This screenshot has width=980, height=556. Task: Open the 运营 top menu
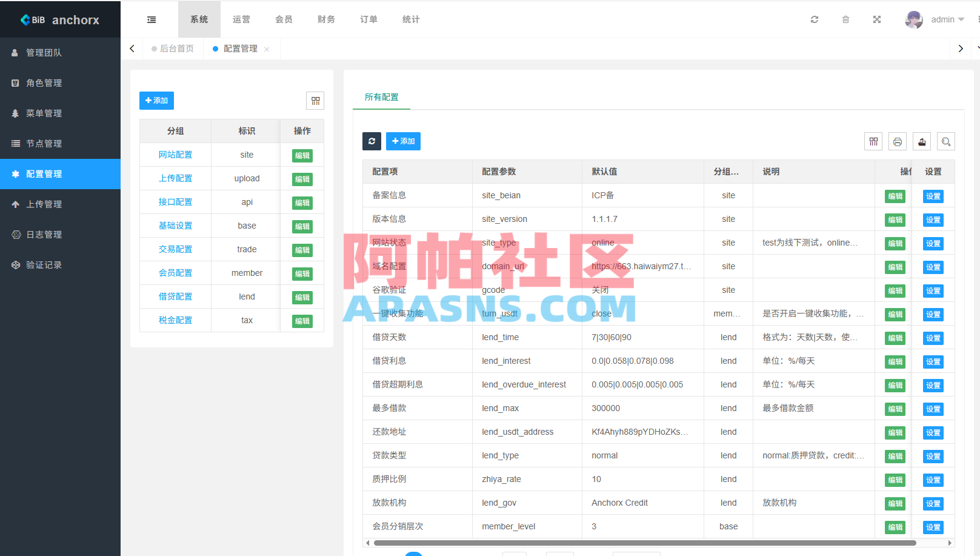click(x=241, y=19)
